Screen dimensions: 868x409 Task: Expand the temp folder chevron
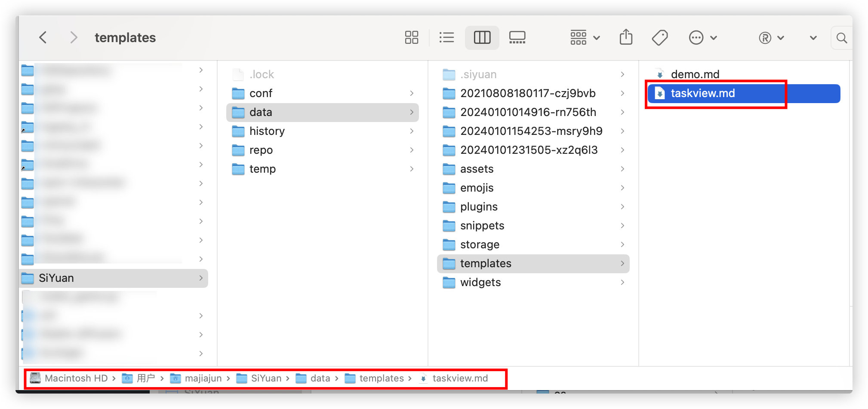click(x=412, y=169)
